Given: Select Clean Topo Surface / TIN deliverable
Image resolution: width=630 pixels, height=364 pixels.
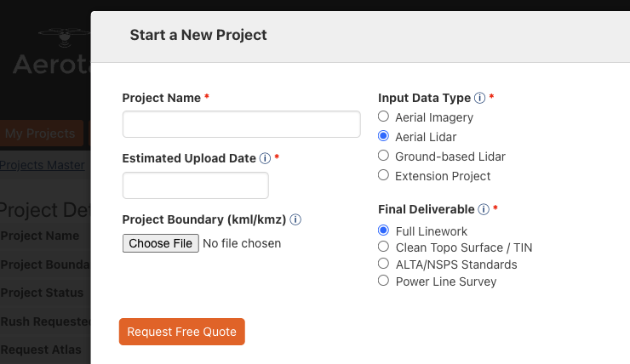Looking at the screenshot, I should coord(383,247).
